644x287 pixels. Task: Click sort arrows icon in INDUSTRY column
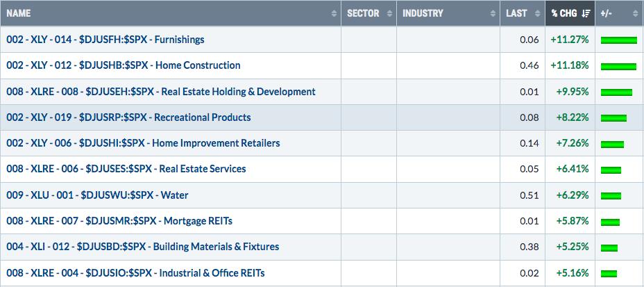[x=493, y=14]
